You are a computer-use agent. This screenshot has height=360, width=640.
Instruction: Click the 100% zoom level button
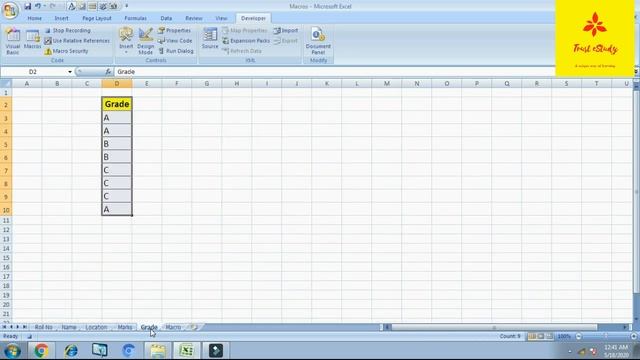pyautogui.click(x=564, y=336)
